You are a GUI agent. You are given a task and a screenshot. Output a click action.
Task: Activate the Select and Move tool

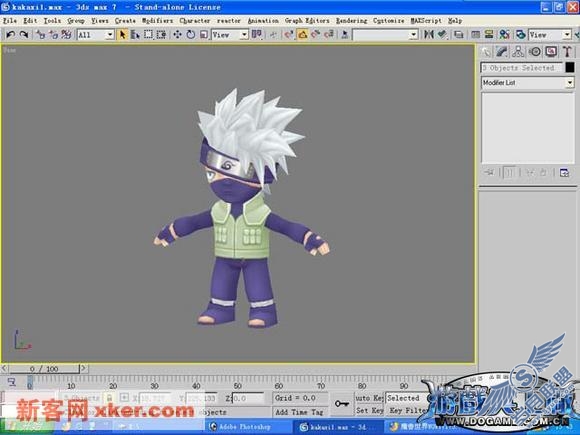pyautogui.click(x=178, y=35)
